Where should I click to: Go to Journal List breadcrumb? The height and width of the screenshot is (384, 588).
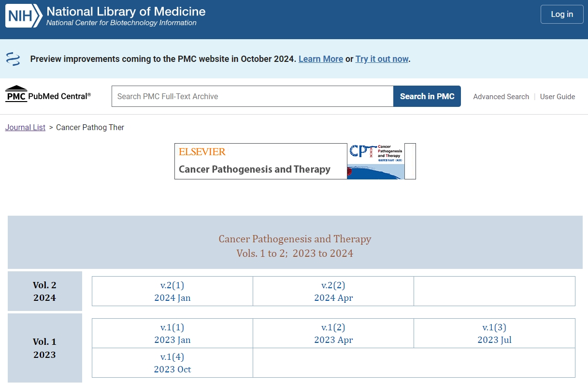tap(25, 128)
